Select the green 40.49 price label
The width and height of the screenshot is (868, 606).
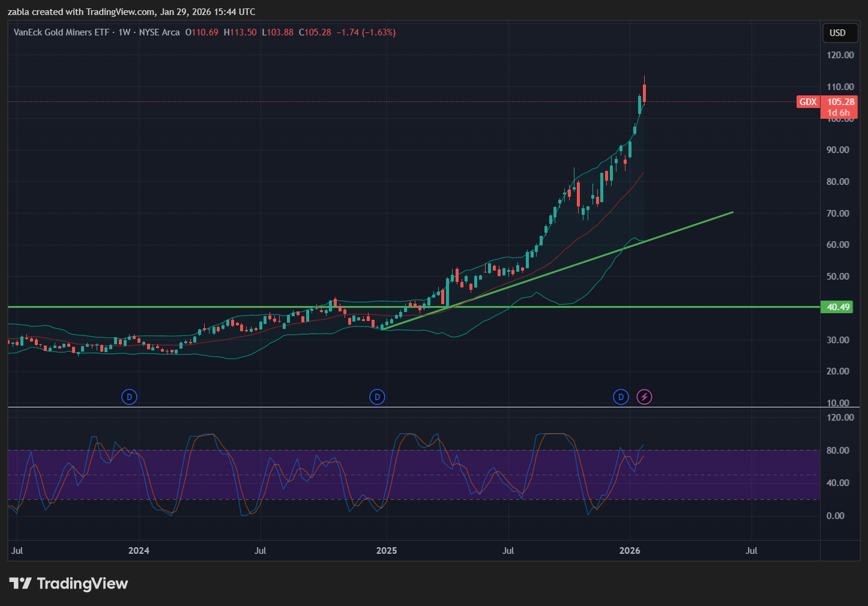tap(838, 307)
